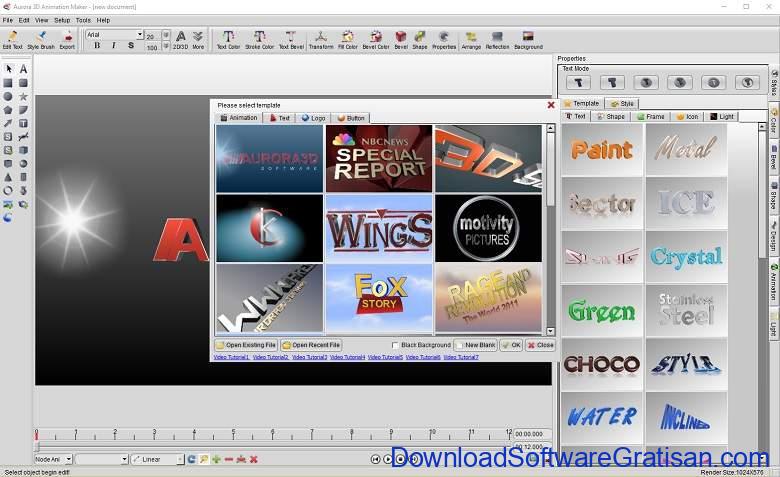Viewport: 780px width, 477px height.
Task: Click the Edit Text toolbar icon
Action: click(12, 40)
